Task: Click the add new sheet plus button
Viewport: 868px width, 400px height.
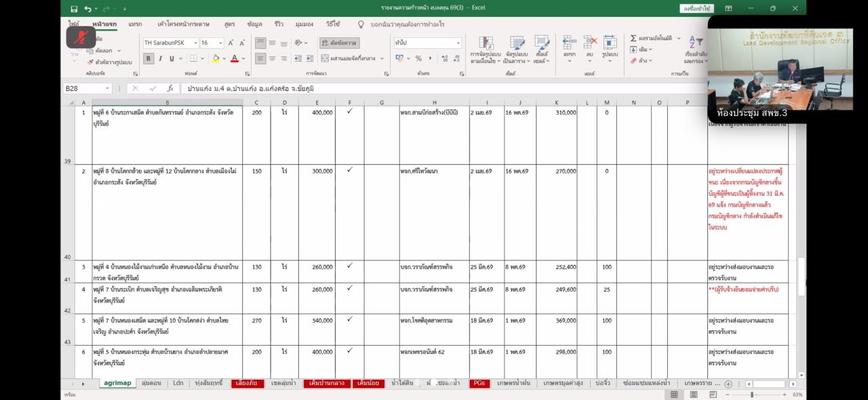Action: click(x=728, y=384)
